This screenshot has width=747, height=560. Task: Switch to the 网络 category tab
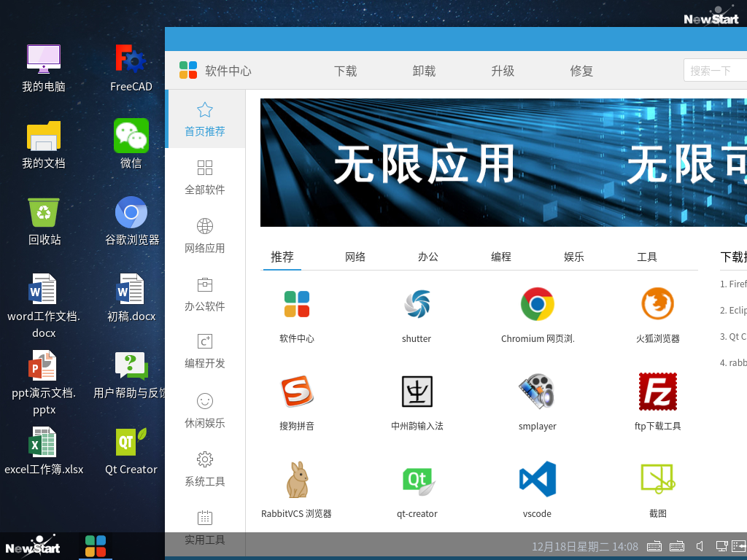tap(355, 257)
